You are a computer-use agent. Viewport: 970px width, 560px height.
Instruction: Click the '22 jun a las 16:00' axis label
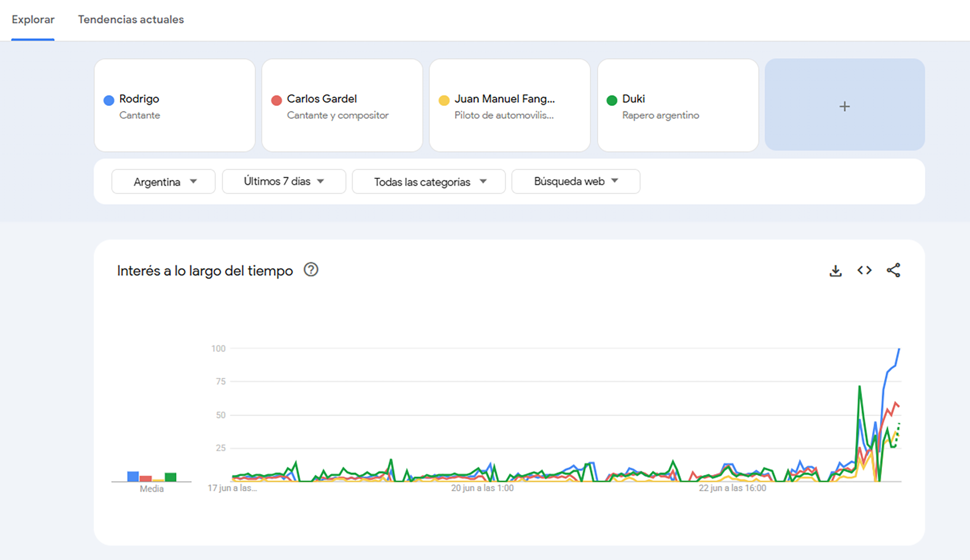click(733, 488)
